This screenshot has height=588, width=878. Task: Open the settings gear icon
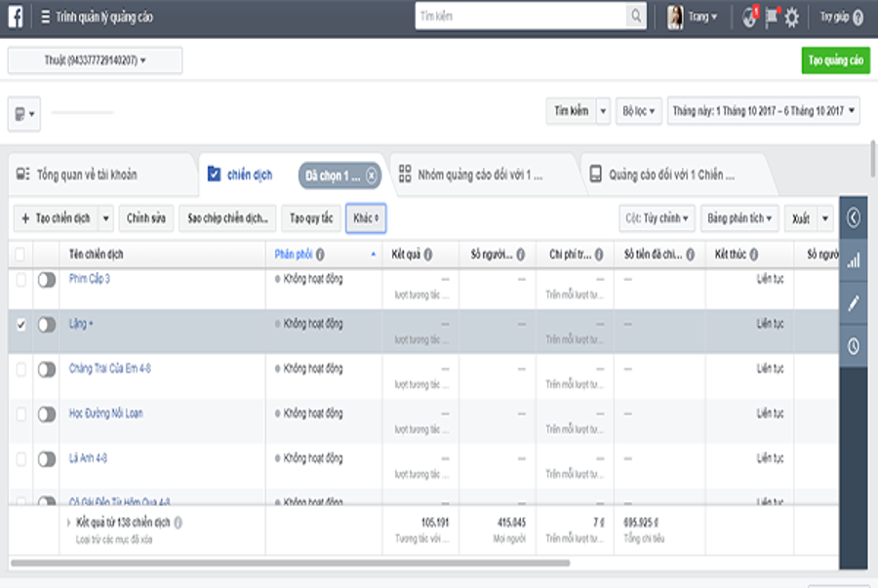(792, 18)
